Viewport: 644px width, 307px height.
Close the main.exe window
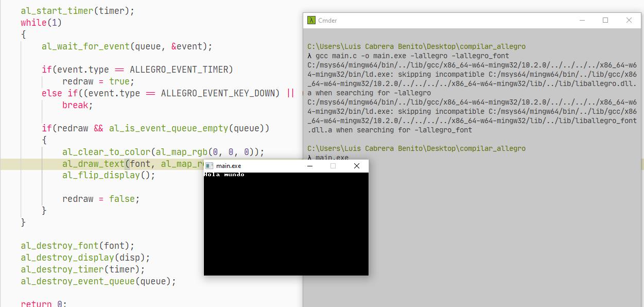[x=357, y=166]
